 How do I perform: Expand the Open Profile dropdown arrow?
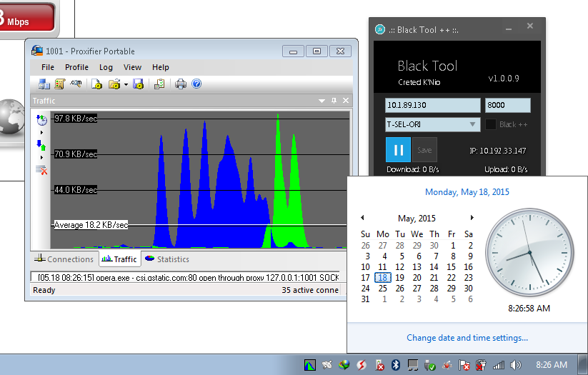tap(126, 84)
